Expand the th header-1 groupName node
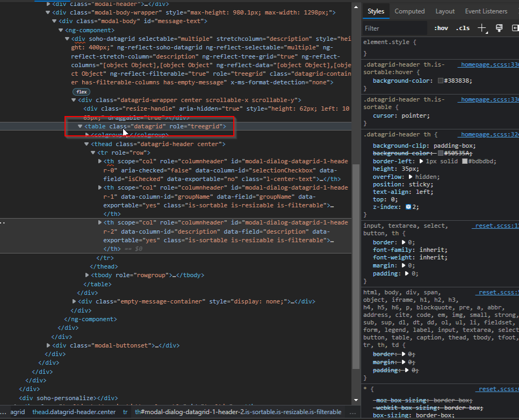This screenshot has width=519, height=420. point(99,187)
